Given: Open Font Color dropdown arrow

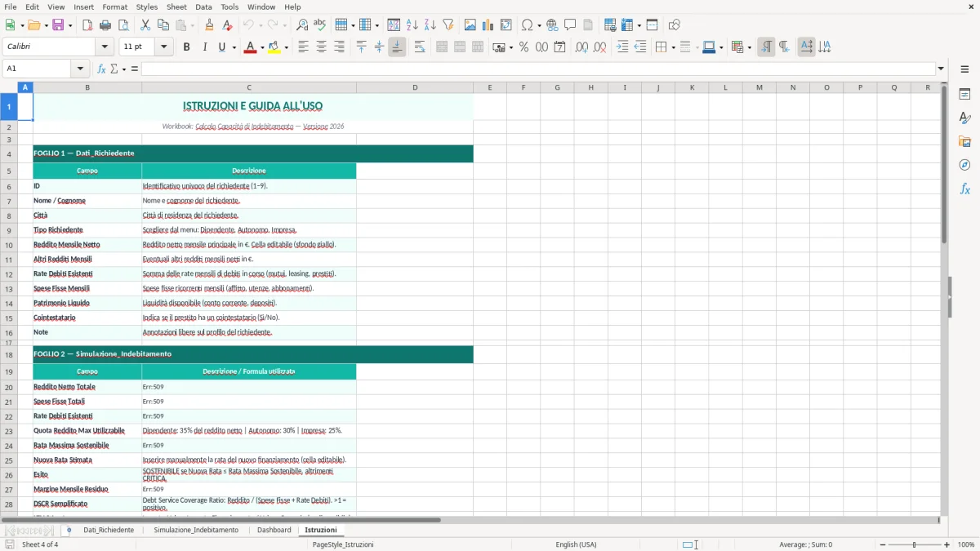Looking at the screenshot, I should (262, 47).
